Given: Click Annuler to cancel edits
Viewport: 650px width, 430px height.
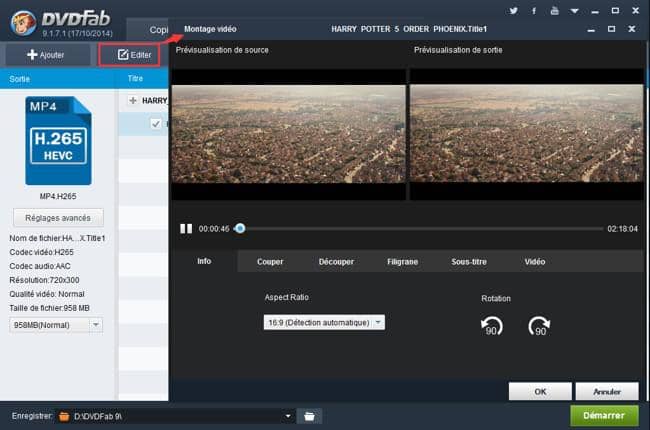Looking at the screenshot, I should [x=607, y=391].
